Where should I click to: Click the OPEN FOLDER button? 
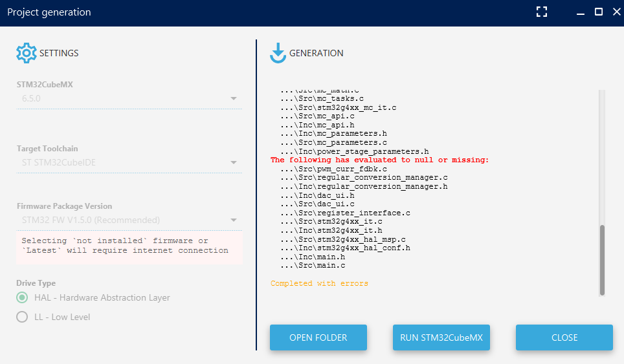pyautogui.click(x=318, y=337)
